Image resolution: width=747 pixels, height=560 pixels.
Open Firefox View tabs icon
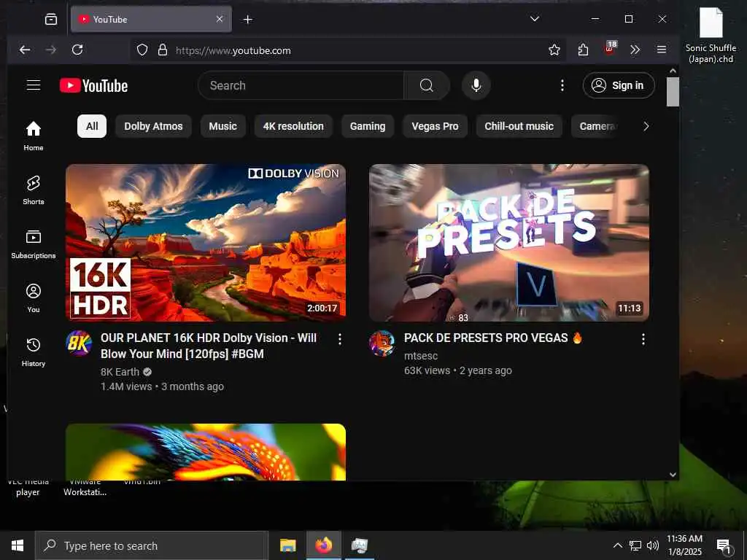[x=51, y=19]
